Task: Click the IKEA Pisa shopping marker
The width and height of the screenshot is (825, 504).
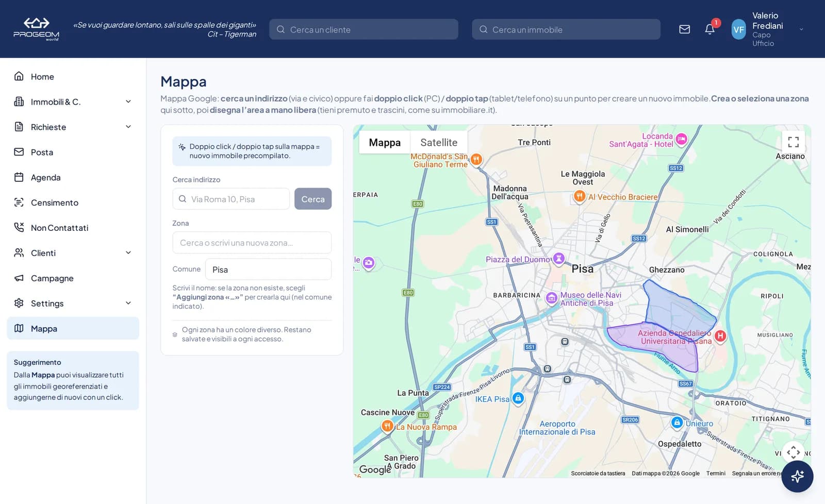Action: (518, 398)
